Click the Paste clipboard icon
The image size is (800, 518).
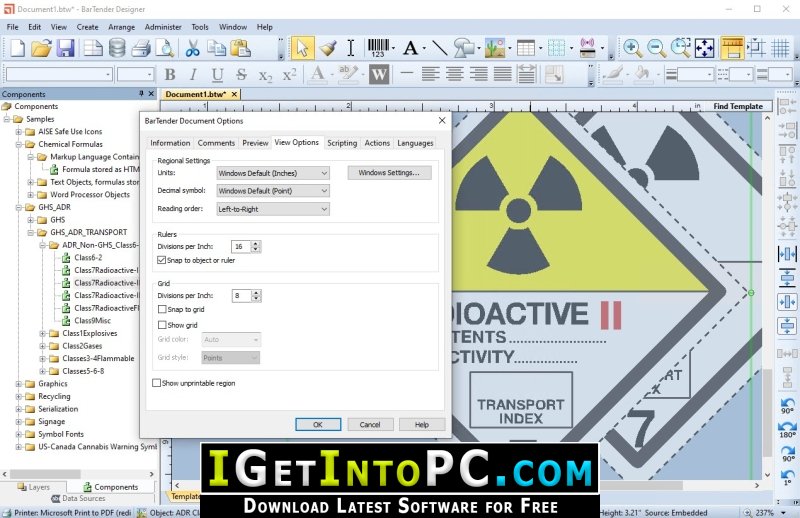[x=240, y=48]
